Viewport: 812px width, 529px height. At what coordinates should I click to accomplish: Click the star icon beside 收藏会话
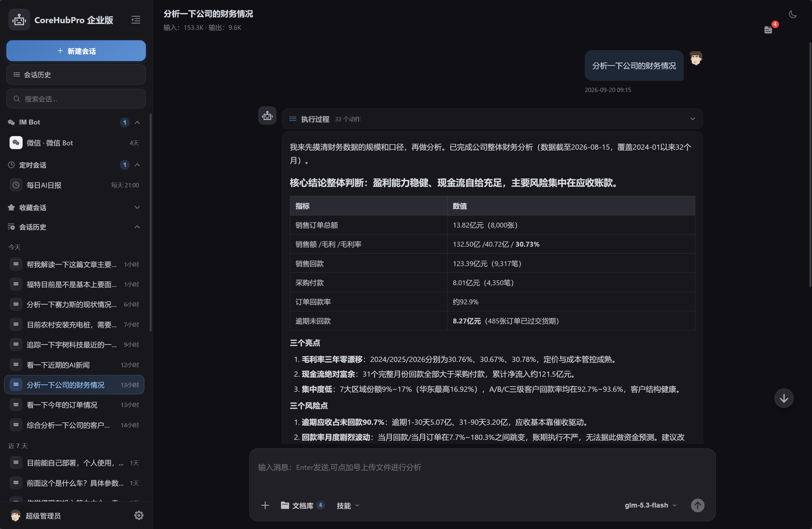tap(11, 207)
